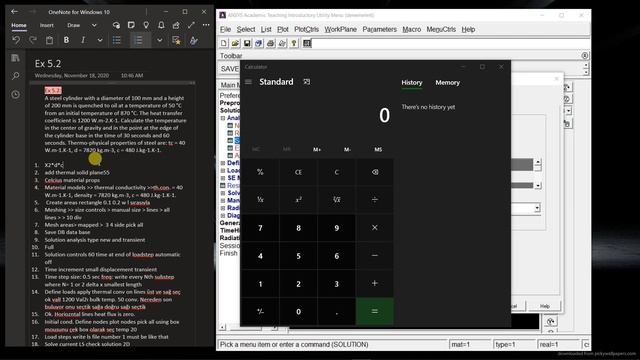Collapse the Analysis Type tree node in ANSYS
This screenshot has height=360, width=640.
[x=223, y=118]
